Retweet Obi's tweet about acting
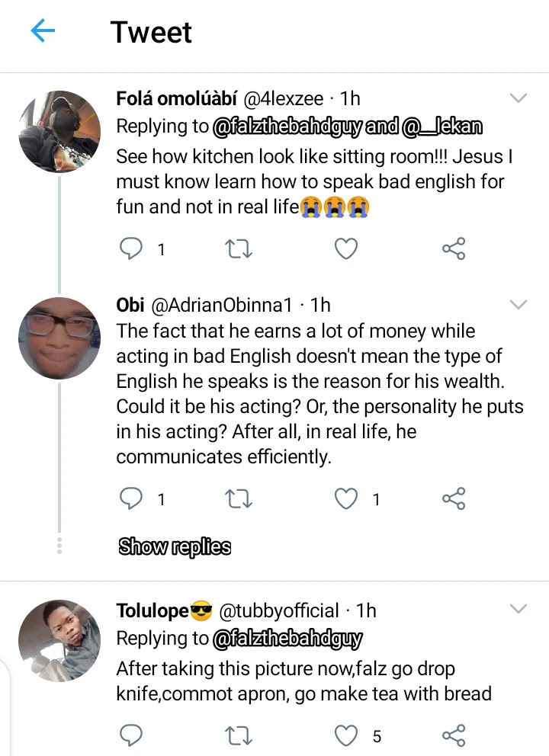This screenshot has width=549, height=756. (239, 499)
